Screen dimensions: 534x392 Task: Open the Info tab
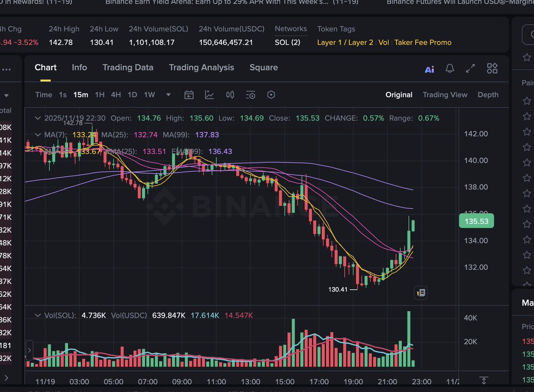pyautogui.click(x=79, y=68)
